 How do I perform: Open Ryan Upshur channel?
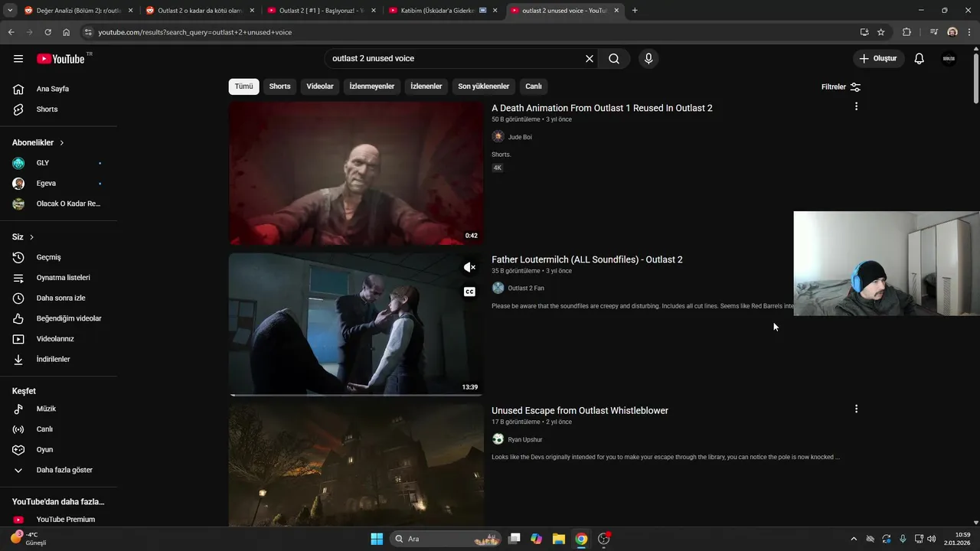[525, 439]
